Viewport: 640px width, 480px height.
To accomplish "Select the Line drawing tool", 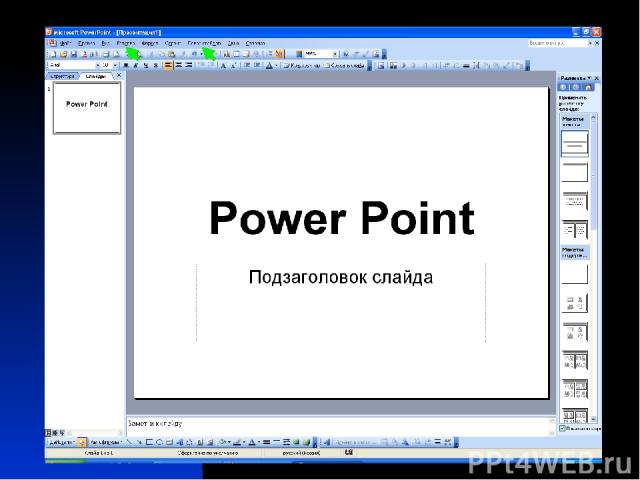I will pos(129,442).
